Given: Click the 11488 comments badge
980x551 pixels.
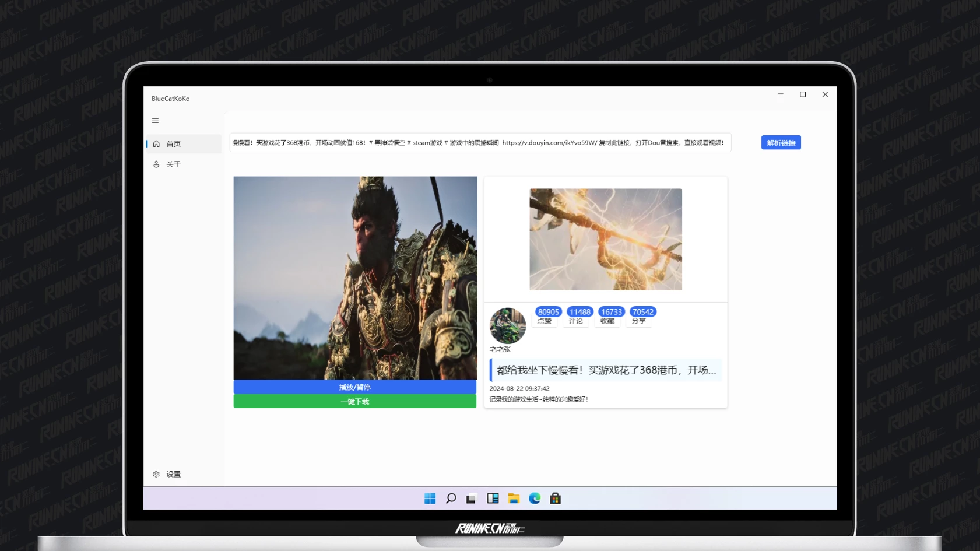Looking at the screenshot, I should (579, 312).
